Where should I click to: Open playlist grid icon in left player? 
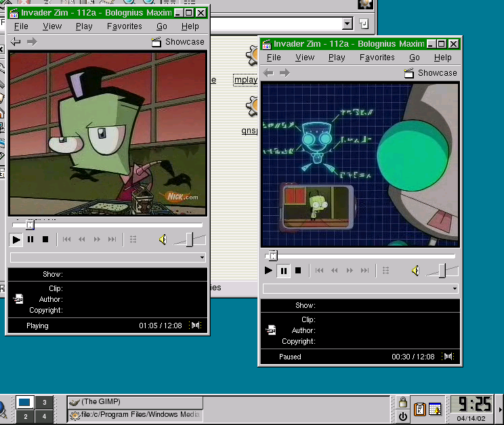(133, 240)
